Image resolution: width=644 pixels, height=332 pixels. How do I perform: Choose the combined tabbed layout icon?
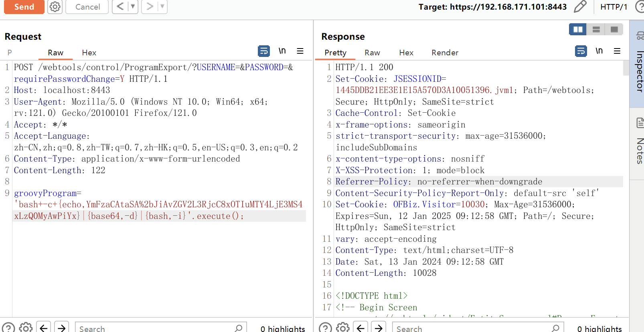point(614,29)
